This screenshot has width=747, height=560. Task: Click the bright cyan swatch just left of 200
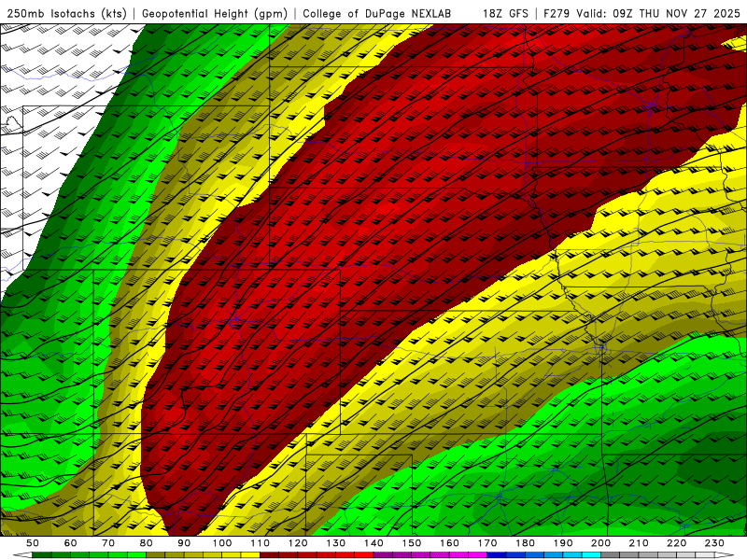click(x=591, y=554)
